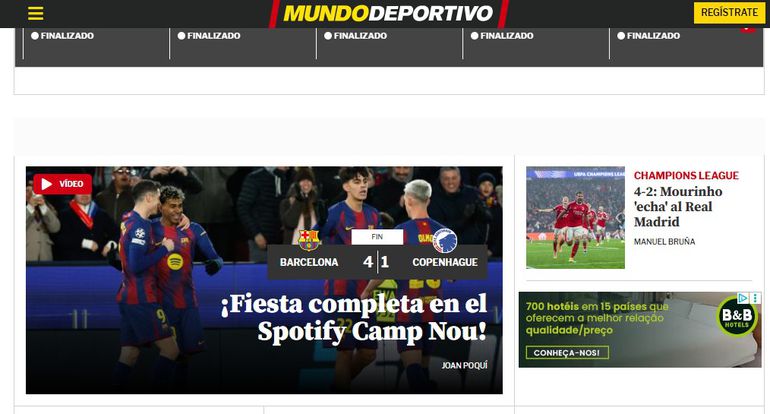Open author Manuel Bruña's page

tap(664, 242)
